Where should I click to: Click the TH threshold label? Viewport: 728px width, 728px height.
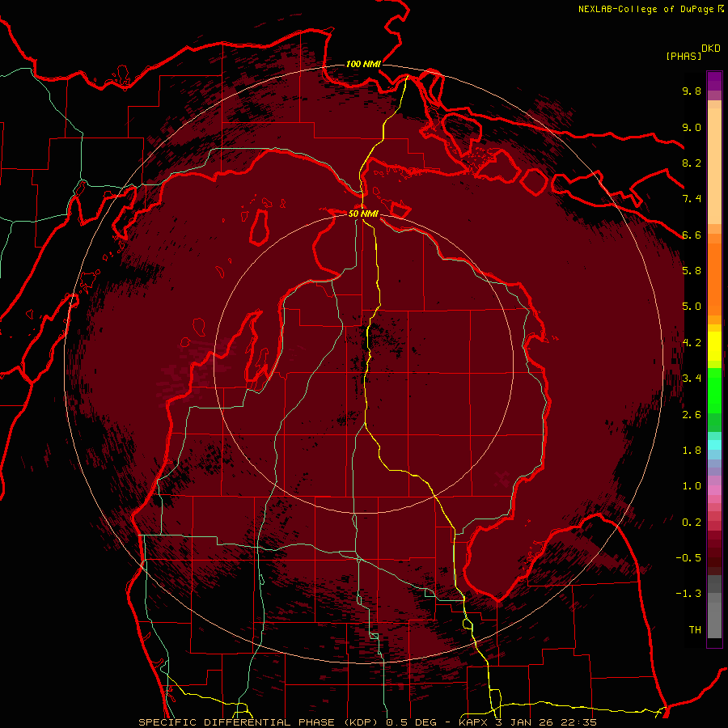tap(695, 630)
